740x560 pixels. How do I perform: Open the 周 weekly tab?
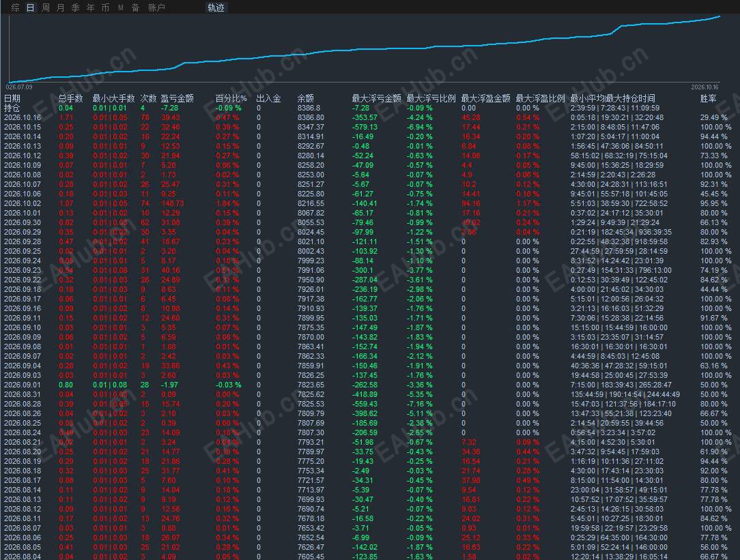click(46, 8)
